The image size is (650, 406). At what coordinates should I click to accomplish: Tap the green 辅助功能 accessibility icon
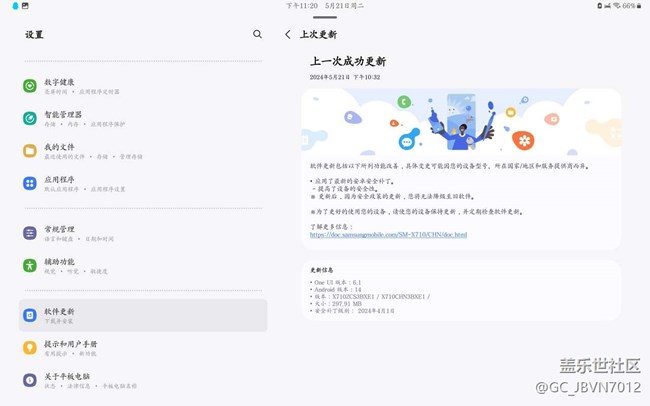30,265
